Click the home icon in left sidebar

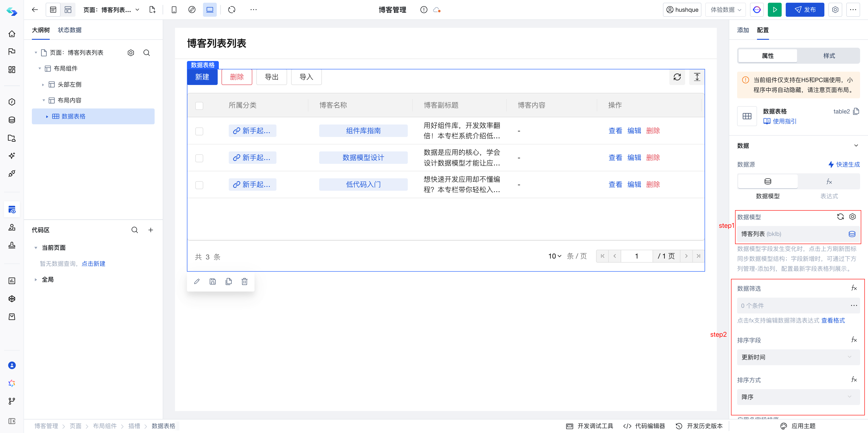pyautogui.click(x=12, y=34)
